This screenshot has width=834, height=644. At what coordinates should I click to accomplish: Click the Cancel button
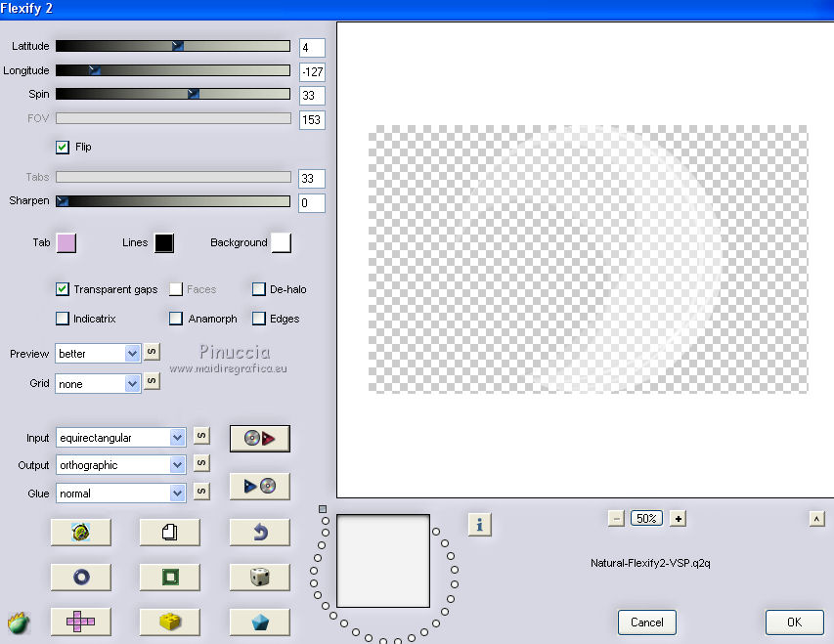pos(647,623)
